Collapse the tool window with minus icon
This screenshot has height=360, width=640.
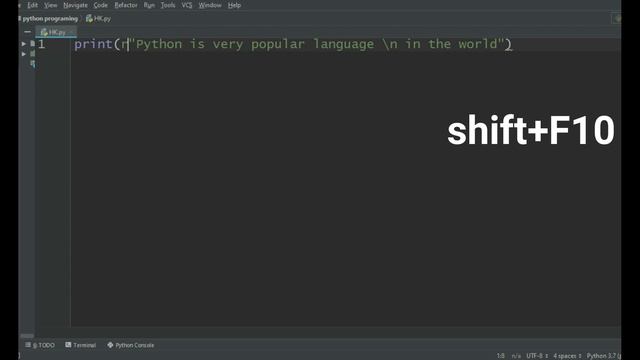(x=27, y=32)
